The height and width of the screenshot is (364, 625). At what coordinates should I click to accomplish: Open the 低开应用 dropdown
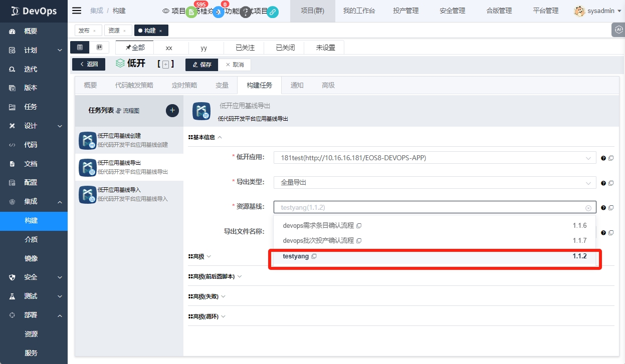[434, 158]
